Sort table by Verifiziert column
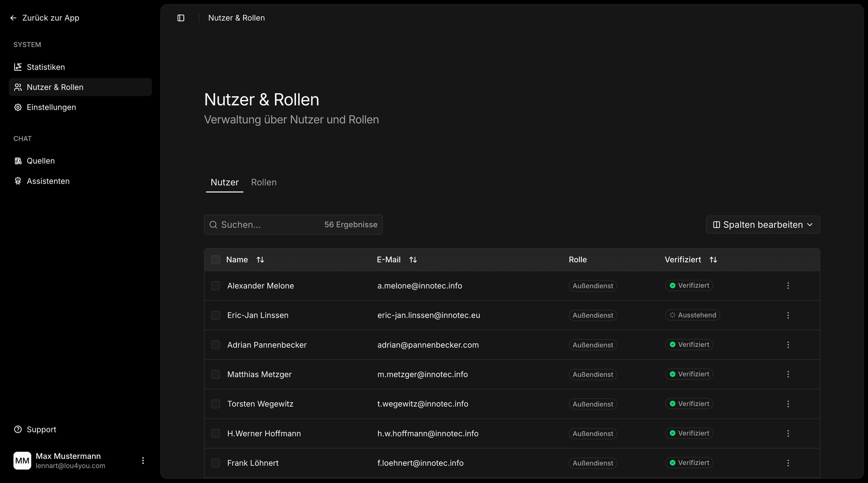 (713, 260)
